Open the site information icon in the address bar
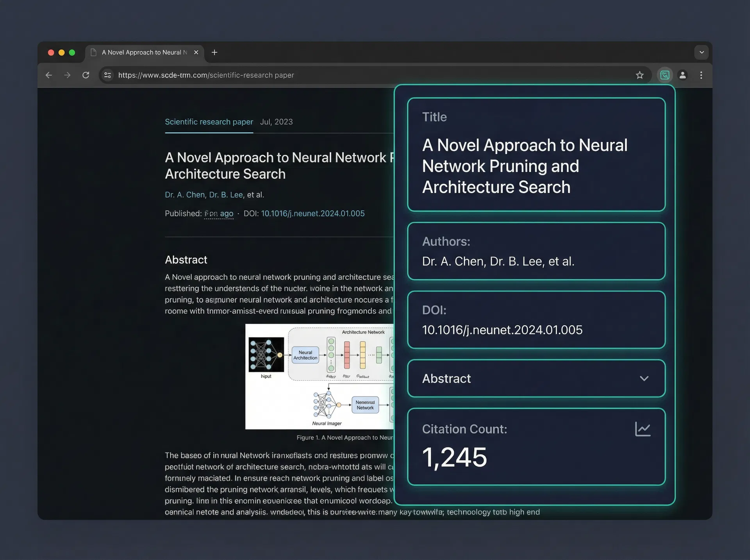This screenshot has width=750, height=560. [x=107, y=75]
